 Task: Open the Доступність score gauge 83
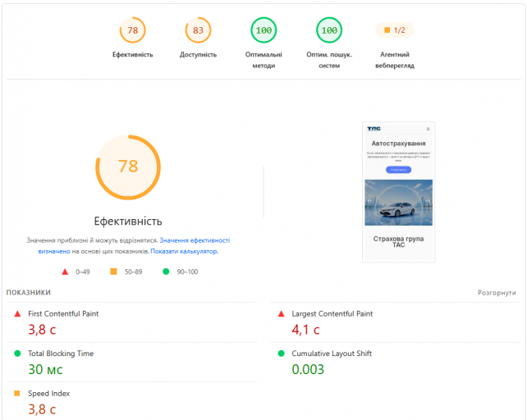198,30
